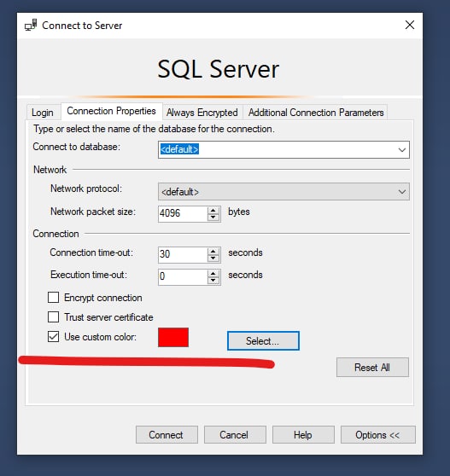Open the Network protocol dropdown
The height and width of the screenshot is (476, 450).
pyautogui.click(x=283, y=192)
